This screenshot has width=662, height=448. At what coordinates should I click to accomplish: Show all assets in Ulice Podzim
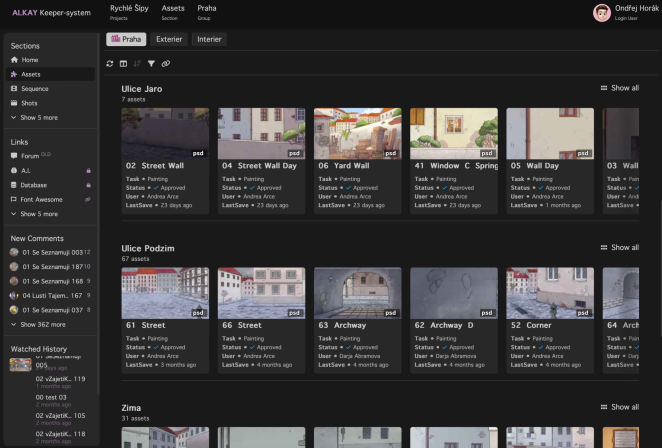619,247
